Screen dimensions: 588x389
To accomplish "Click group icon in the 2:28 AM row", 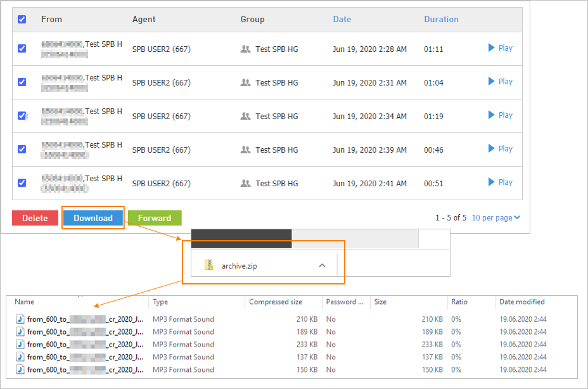I will click(x=245, y=49).
